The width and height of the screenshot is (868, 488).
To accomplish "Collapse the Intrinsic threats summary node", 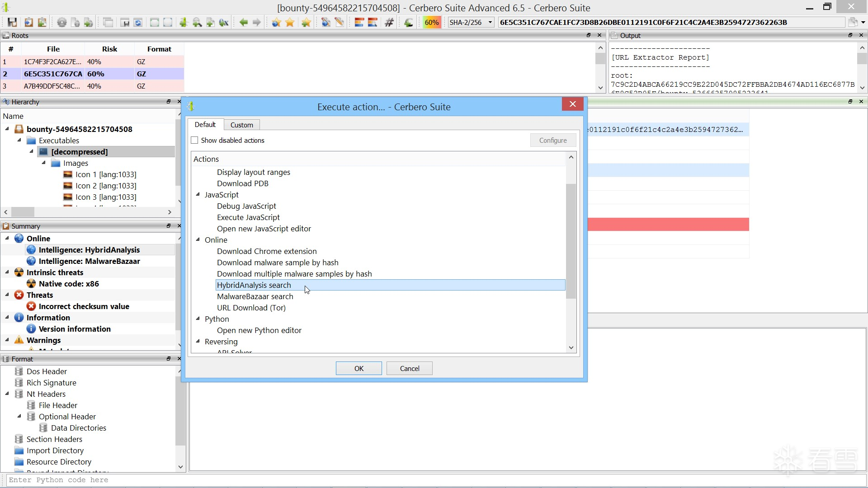I will (7, 272).
